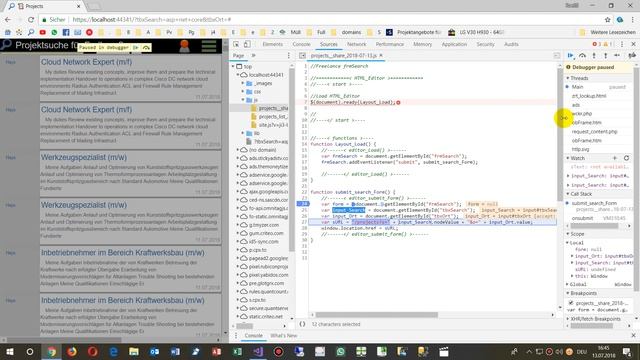Switch to the Elements tab
The image size is (640, 360).
coord(272,44)
